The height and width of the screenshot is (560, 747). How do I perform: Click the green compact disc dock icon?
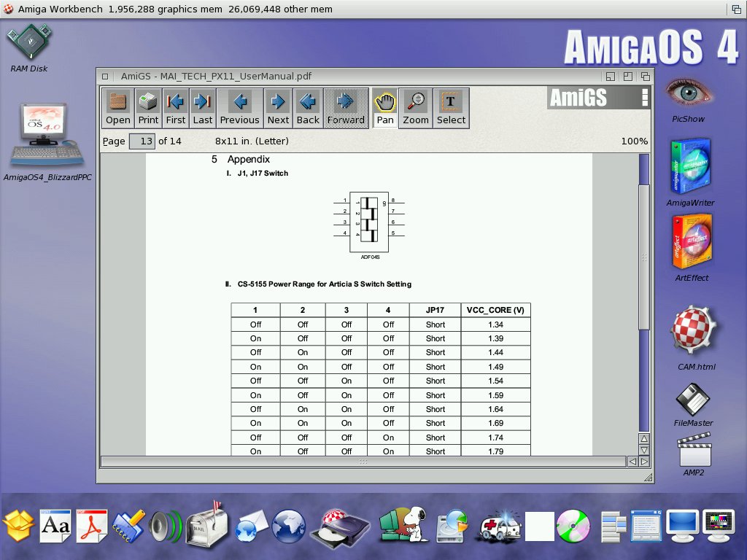tap(573, 526)
